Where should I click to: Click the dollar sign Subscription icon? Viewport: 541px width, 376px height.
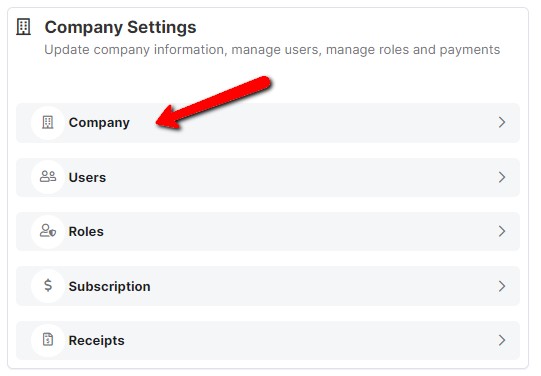click(x=48, y=285)
